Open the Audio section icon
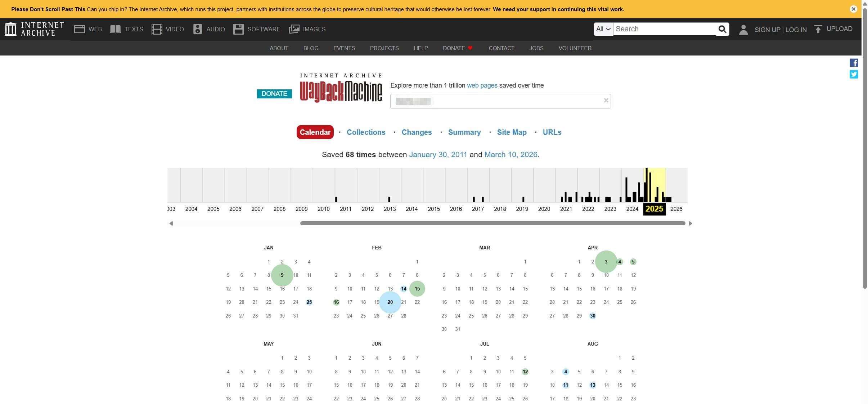Viewport: 868px width, 404px height. click(197, 29)
